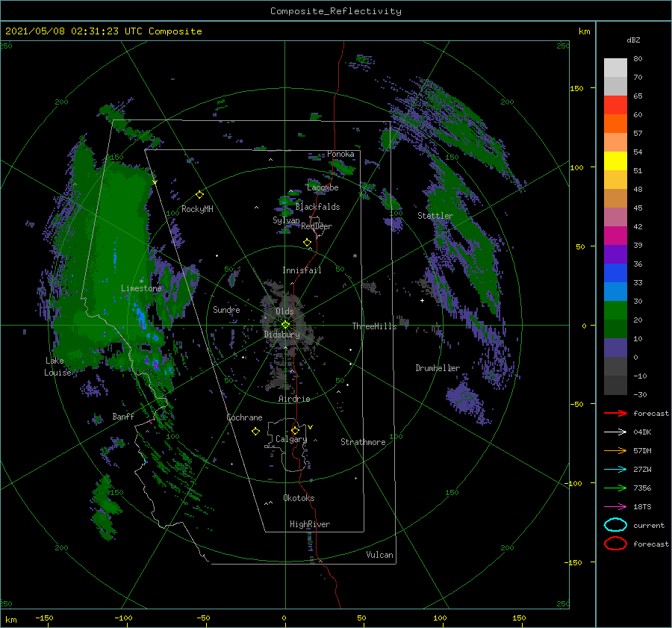The height and width of the screenshot is (628, 672).
Task: Click the green 7356 arrow icon
Action: pos(615,488)
